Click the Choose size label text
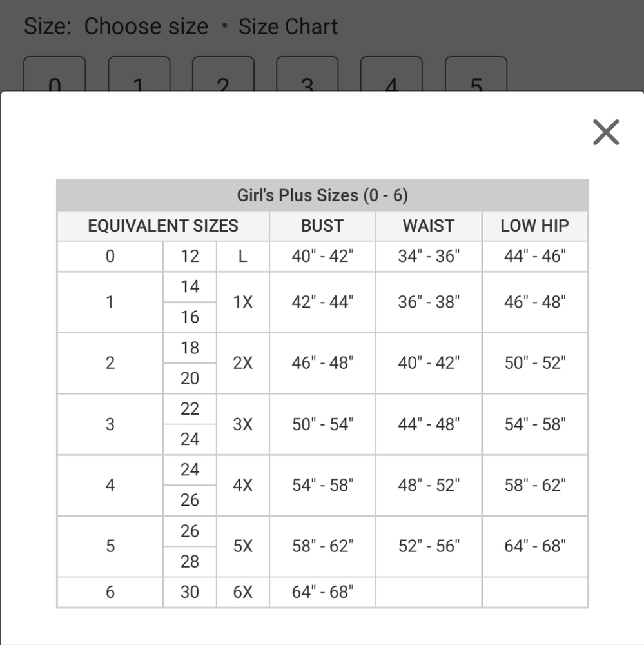Viewport: 644px width, 645px height. point(146,26)
